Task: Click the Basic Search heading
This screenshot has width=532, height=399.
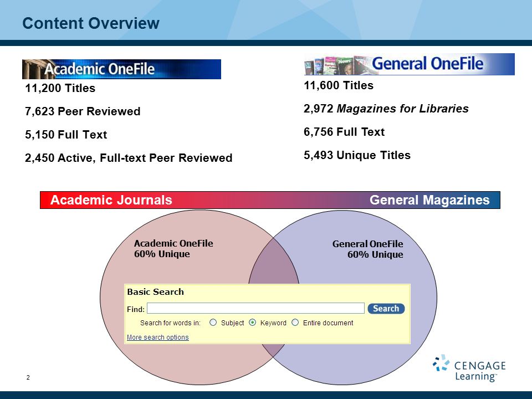Action: pyautogui.click(x=155, y=292)
